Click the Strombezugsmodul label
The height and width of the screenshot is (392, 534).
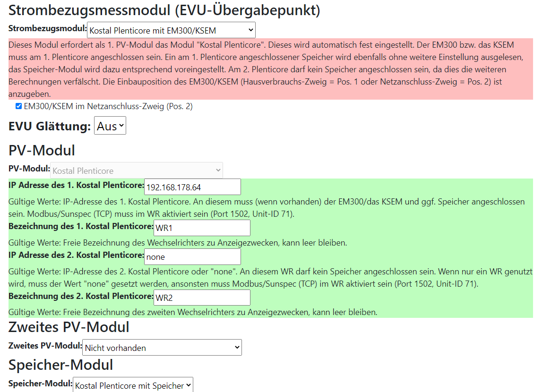click(x=48, y=28)
